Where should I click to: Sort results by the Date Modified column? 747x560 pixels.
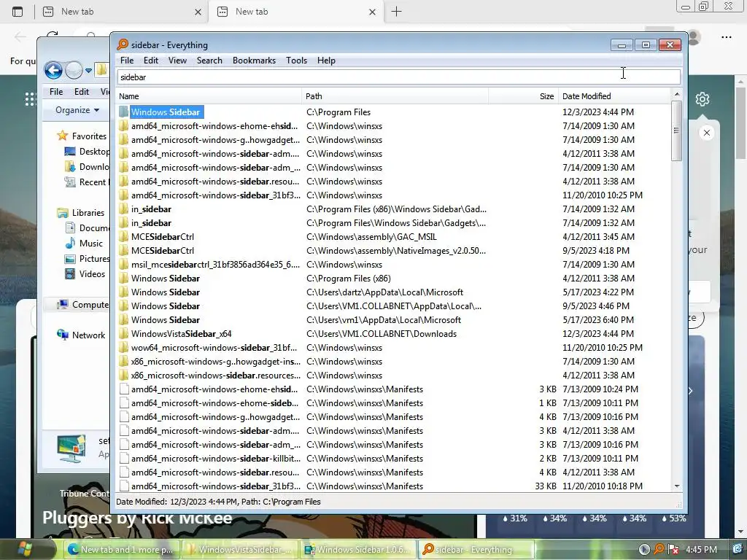[614, 96]
